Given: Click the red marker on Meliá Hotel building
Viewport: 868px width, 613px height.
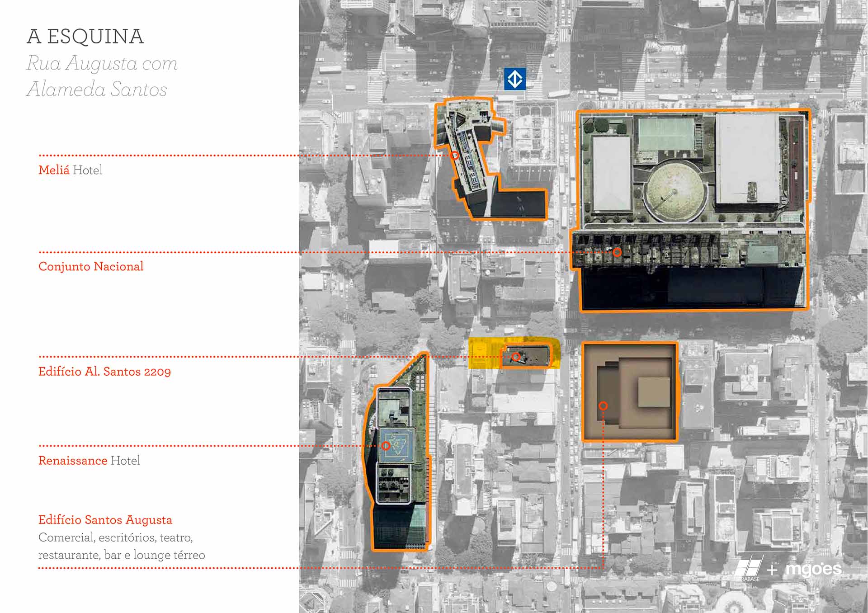Looking at the screenshot, I should 455,156.
